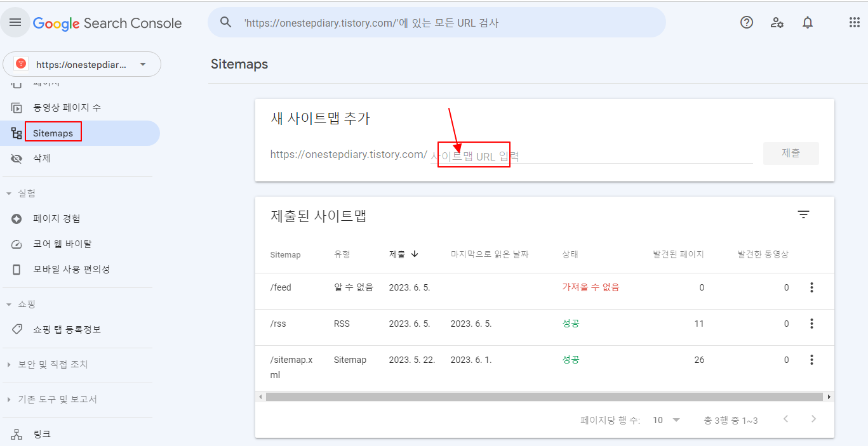Open user and permissions settings icon

(777, 23)
